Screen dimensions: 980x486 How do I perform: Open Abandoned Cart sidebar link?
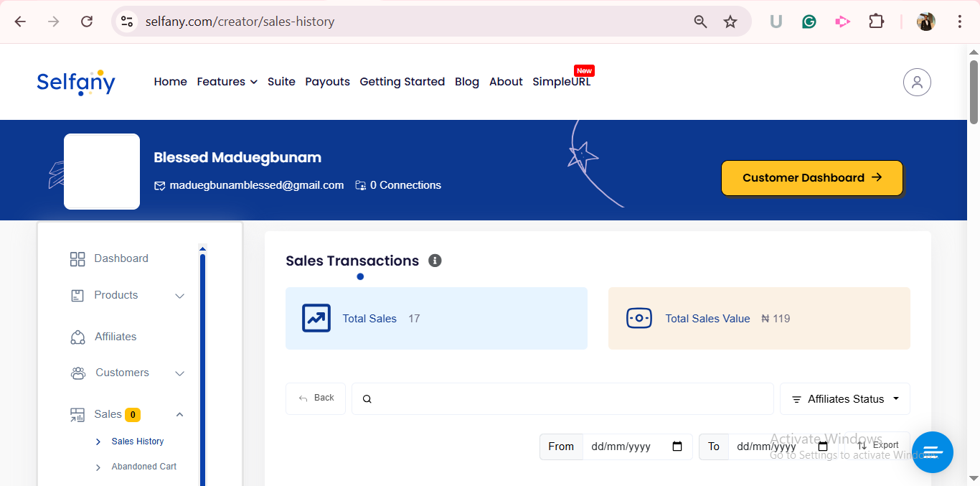(144, 467)
